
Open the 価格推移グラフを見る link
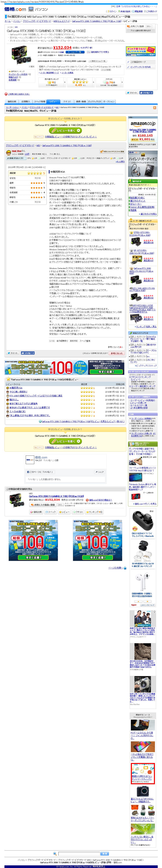99,52
